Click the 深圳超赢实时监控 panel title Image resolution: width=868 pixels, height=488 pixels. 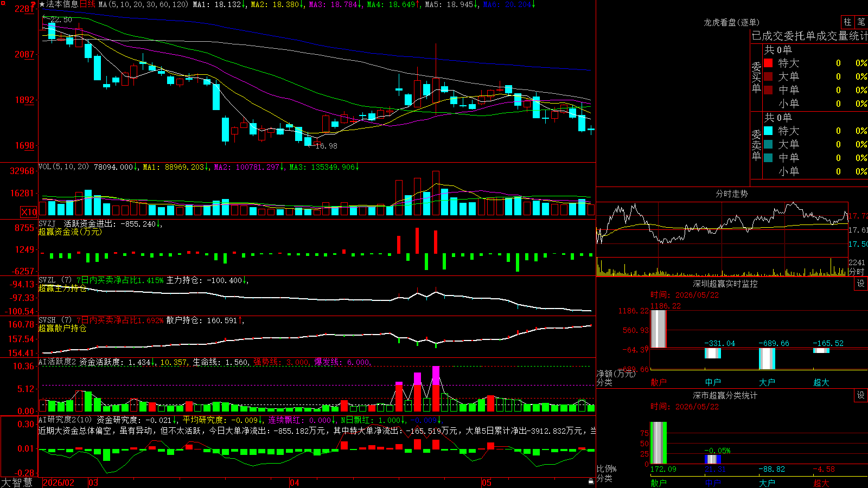tap(725, 284)
